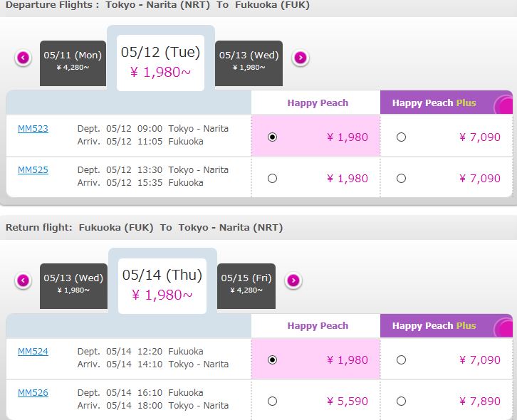Open flight MM526 details link
This screenshot has height=420, width=517.
click(33, 393)
